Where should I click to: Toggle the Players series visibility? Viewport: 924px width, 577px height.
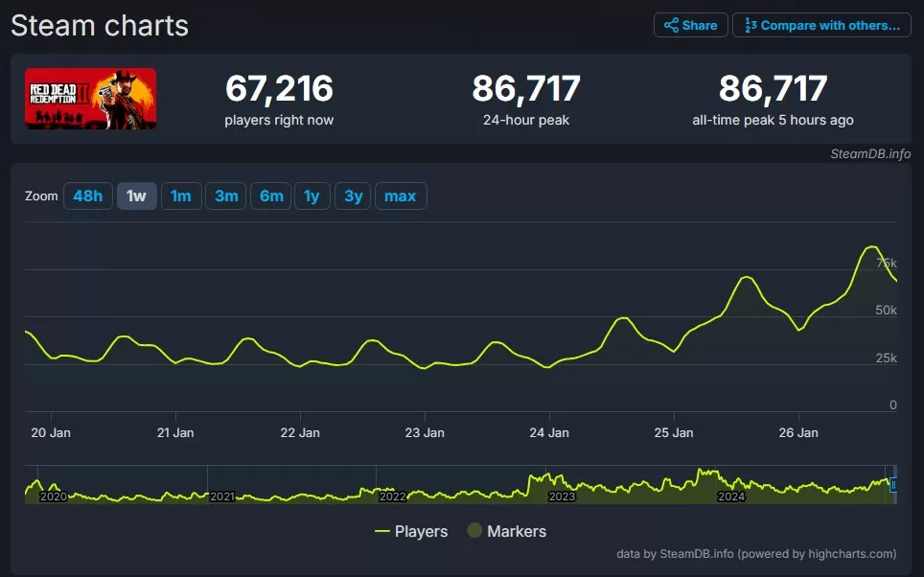[422, 531]
